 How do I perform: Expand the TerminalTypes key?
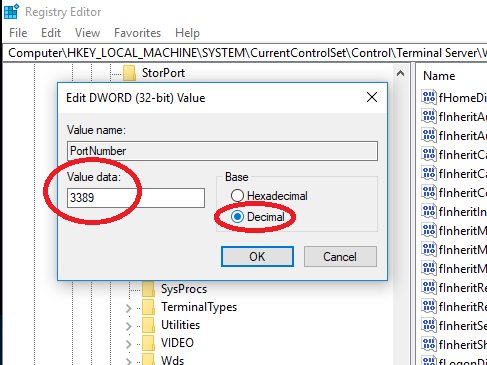(x=129, y=308)
